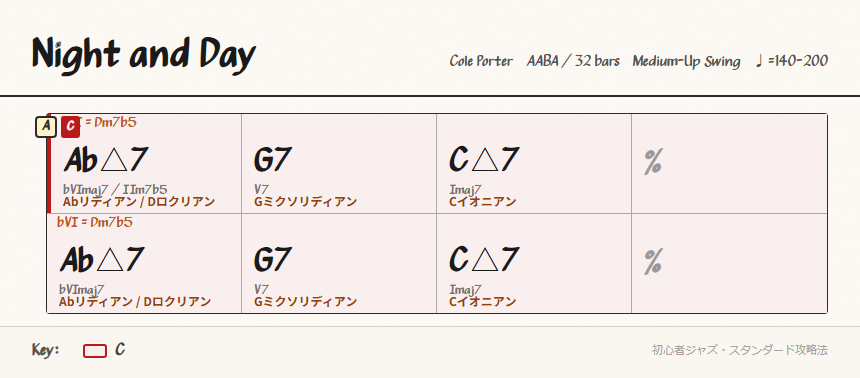The width and height of the screenshot is (860, 378).
Task: Select second row Ab△7 chord
Action: pos(103,259)
